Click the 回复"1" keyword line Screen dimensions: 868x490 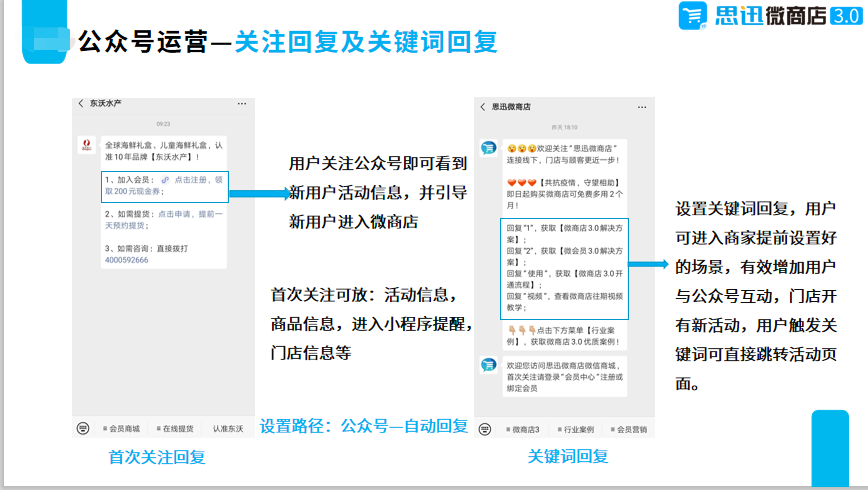pos(565,234)
